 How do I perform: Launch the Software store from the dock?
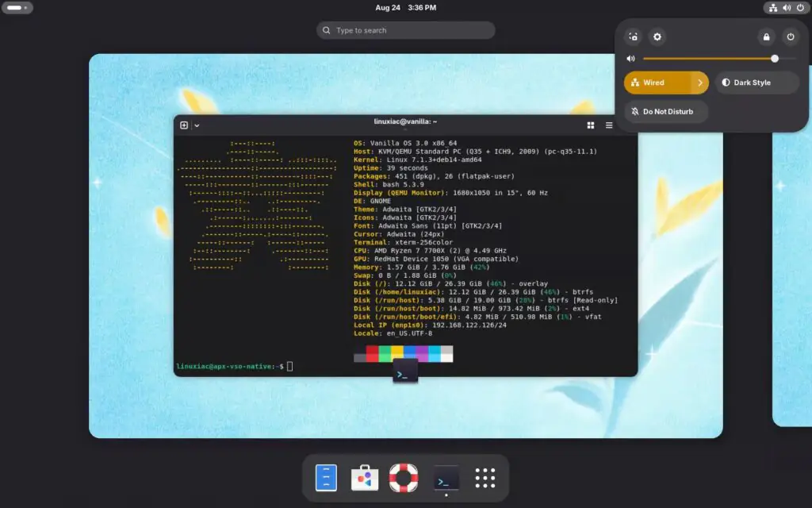pos(365,477)
